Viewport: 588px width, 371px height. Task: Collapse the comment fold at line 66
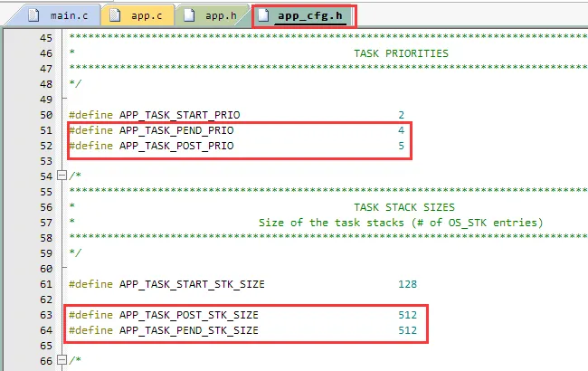62,361
